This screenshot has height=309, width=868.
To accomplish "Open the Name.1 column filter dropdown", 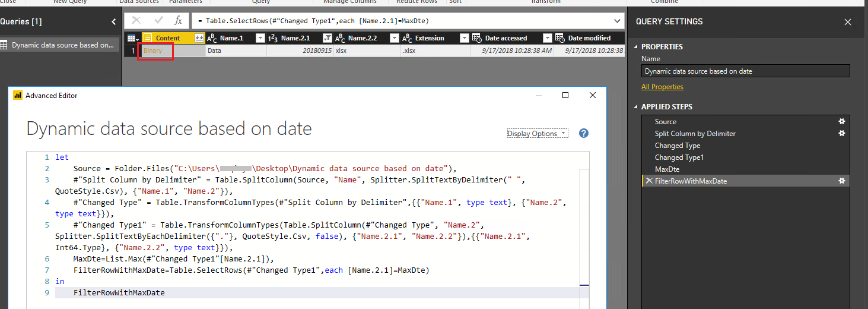I will pyautogui.click(x=260, y=38).
